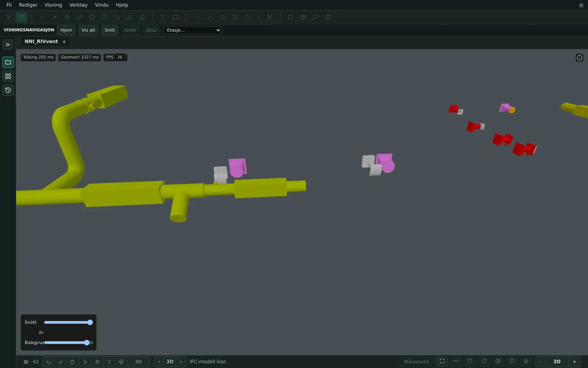
Task: Rotate view clockwise
Action: pyautogui.click(x=484, y=361)
